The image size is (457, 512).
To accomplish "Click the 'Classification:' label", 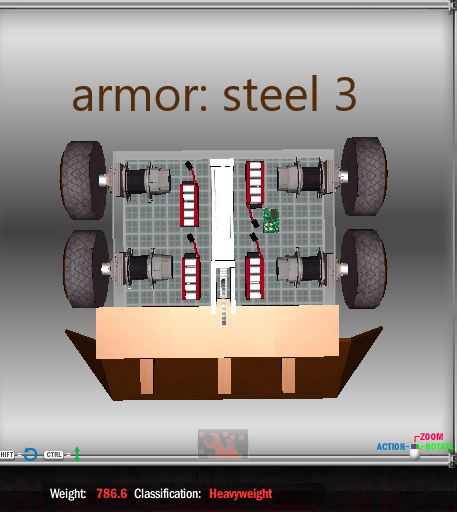I will click(168, 494).
